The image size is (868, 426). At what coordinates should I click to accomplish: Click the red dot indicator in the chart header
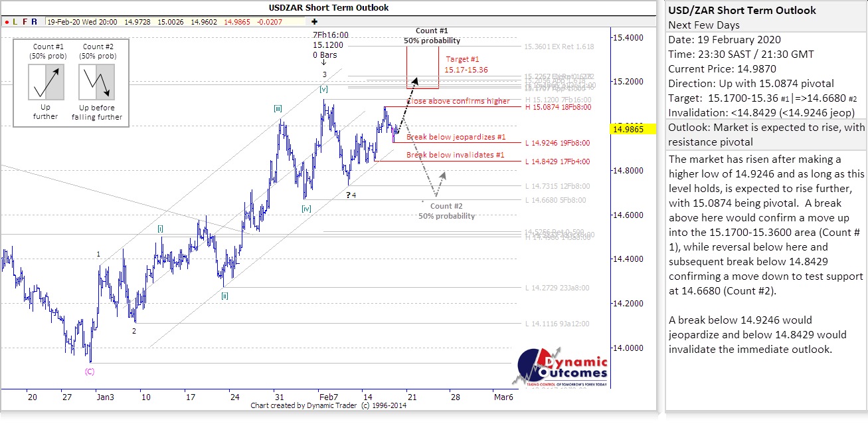tap(6, 22)
